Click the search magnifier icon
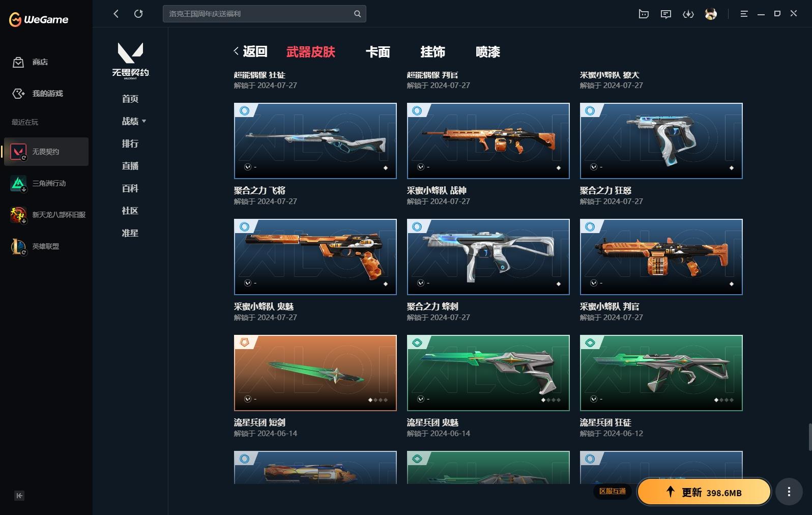 (357, 14)
